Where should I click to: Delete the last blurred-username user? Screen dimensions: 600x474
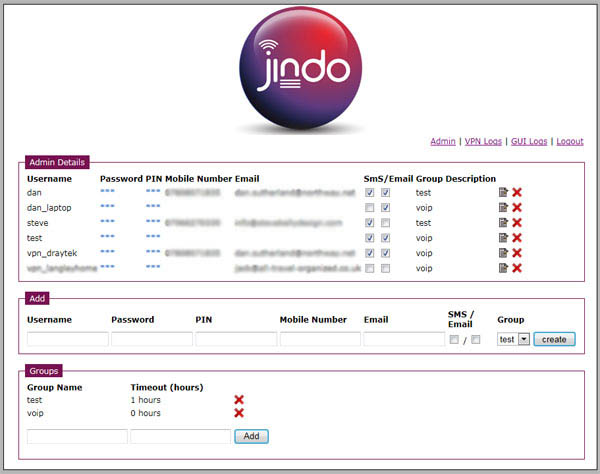(x=517, y=268)
